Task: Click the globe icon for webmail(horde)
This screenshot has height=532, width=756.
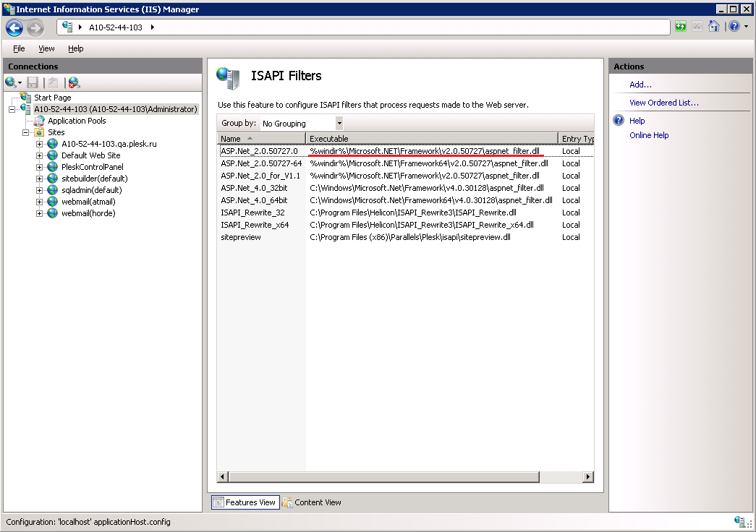Action: click(53, 213)
